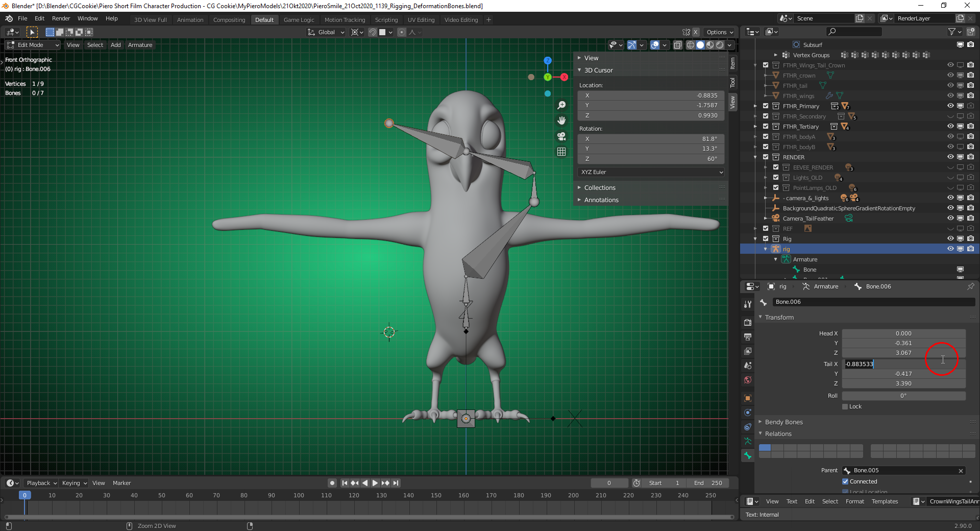
Task: Open the Armature menu in viewport header
Action: (140, 45)
